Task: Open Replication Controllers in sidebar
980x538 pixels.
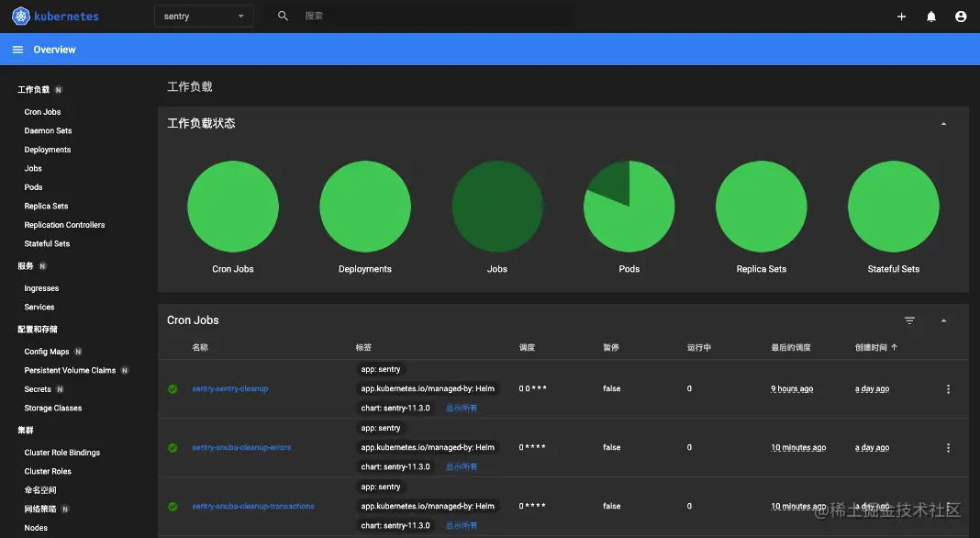Action: coord(64,225)
